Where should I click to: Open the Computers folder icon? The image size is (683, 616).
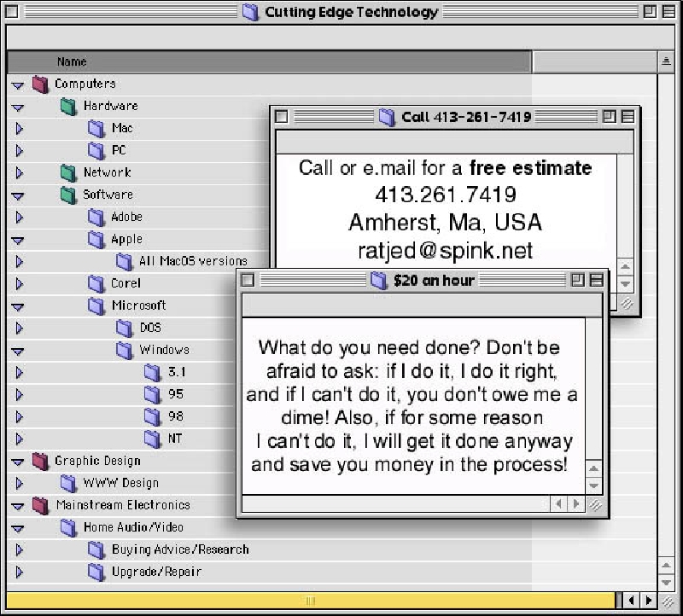40,84
